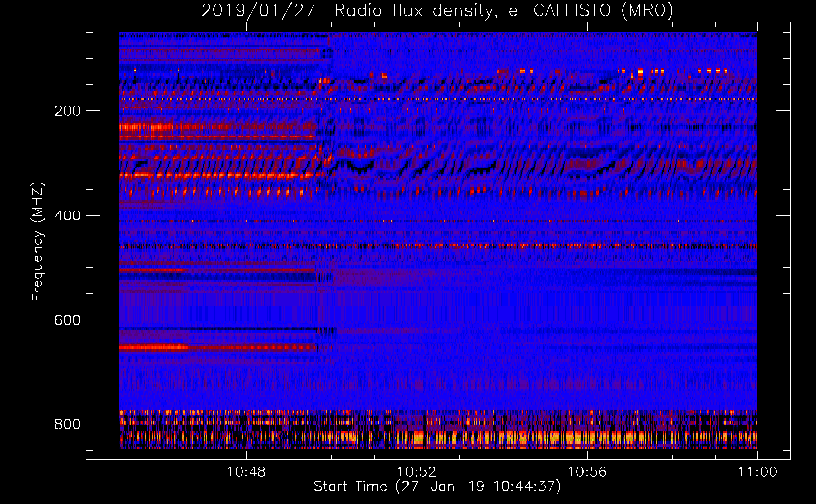
Task: Click the Start Time axis caption
Action: tap(437, 486)
